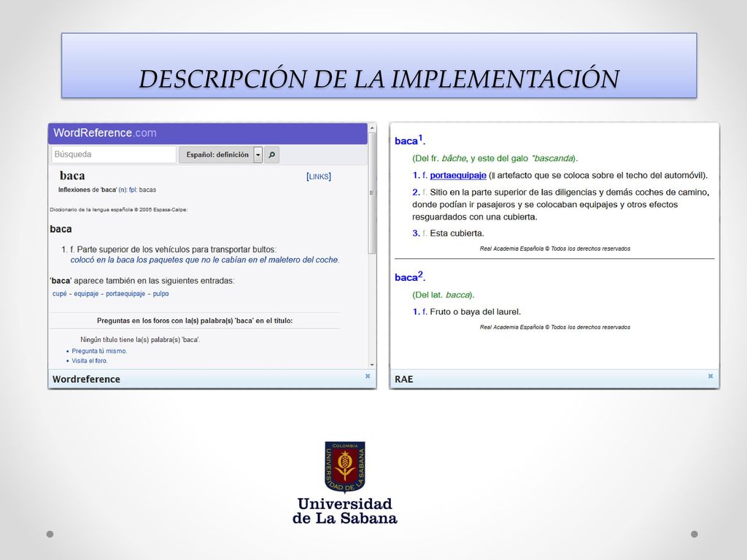This screenshot has width=747, height=560.
Task: Open the Español: definición dropdown arrow
Action: point(258,155)
